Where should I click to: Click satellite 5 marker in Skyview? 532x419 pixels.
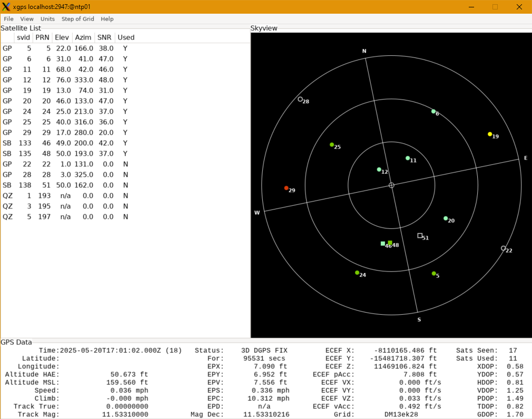pos(434,273)
